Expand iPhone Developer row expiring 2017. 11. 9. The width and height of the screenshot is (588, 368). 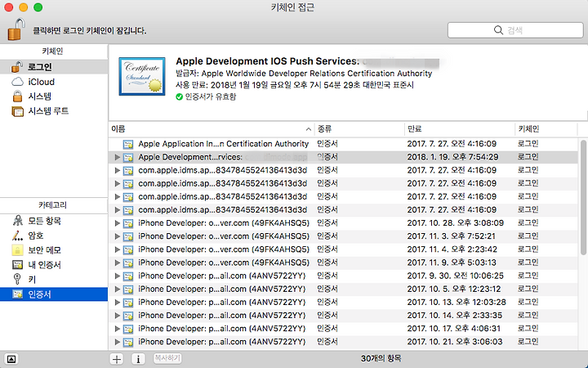[118, 263]
